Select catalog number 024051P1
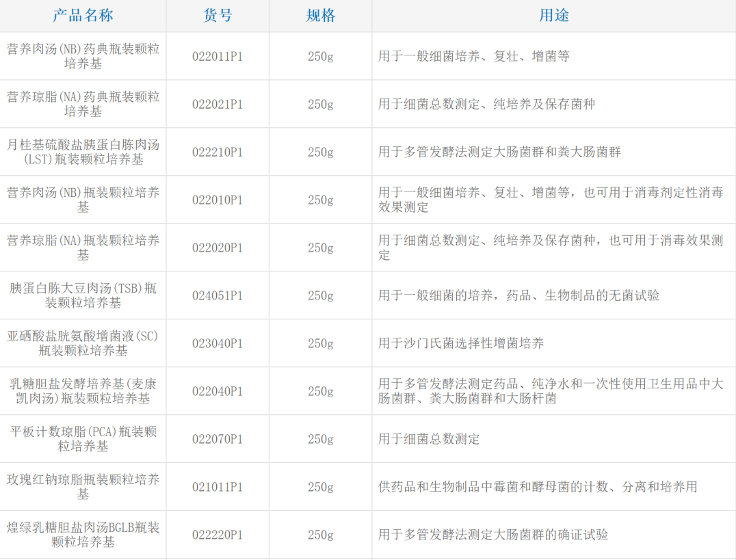Viewport: 736px width, 560px height. point(218,295)
